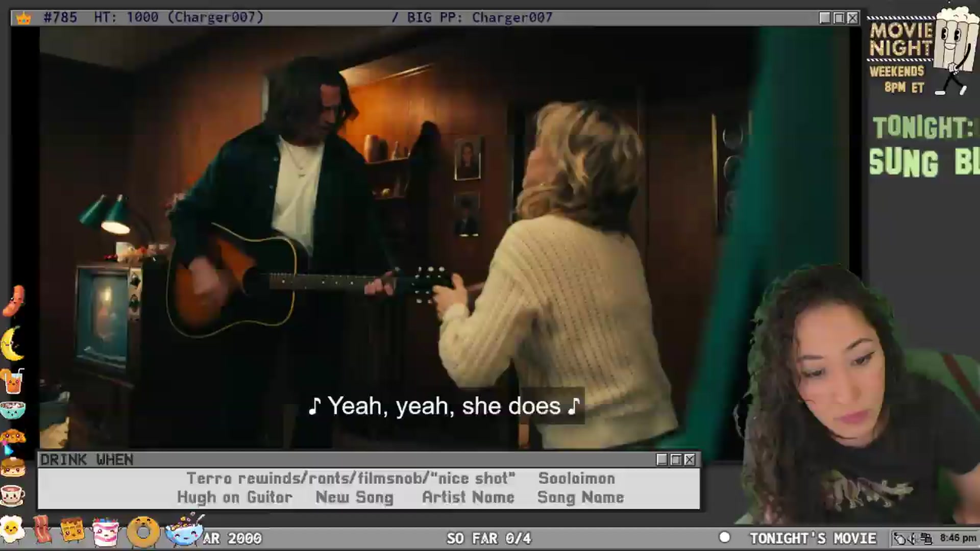Click the crown icon in the title bar
This screenshot has width=980, height=551.
click(x=23, y=18)
